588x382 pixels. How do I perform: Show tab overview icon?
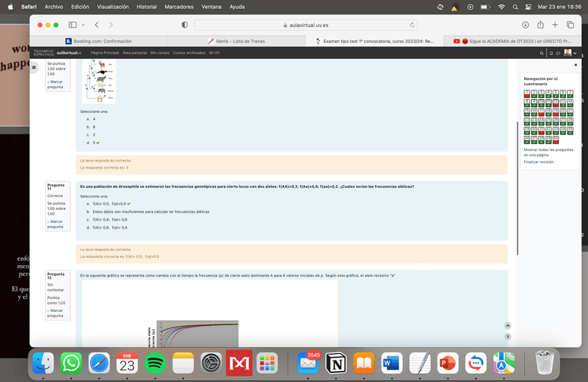coord(571,25)
